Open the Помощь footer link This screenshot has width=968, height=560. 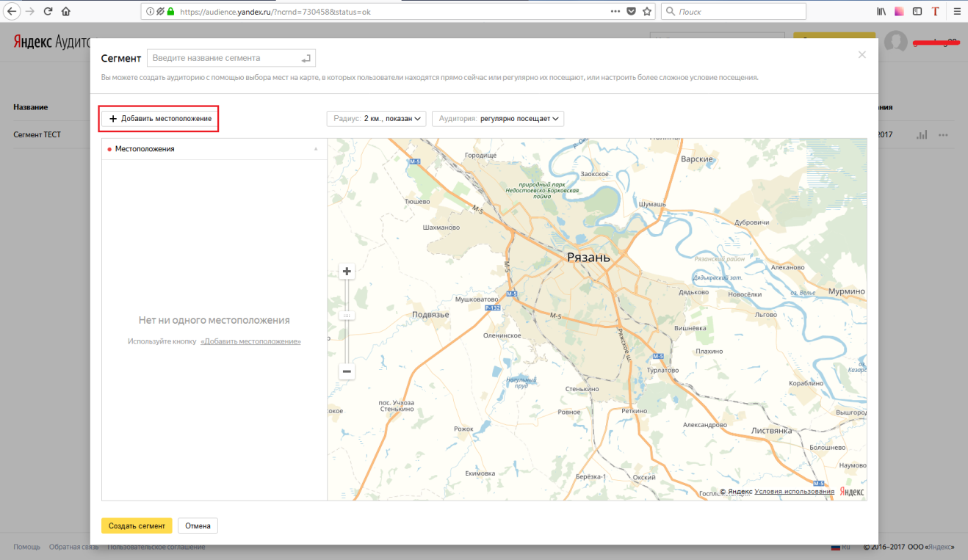[26, 547]
